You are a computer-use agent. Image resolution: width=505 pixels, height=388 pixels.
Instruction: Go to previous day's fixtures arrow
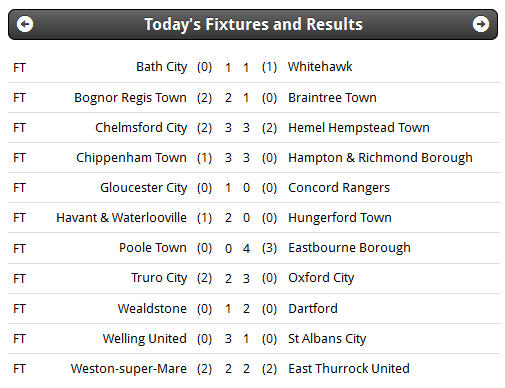coord(25,24)
